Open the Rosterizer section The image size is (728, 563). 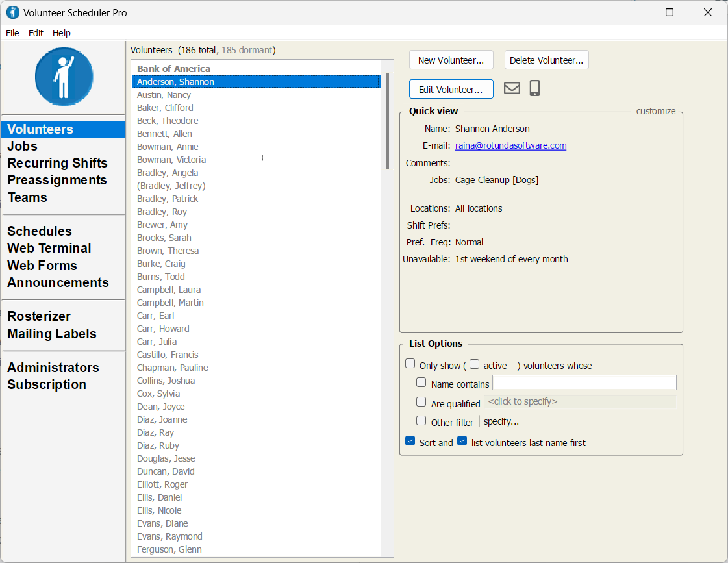click(x=39, y=316)
